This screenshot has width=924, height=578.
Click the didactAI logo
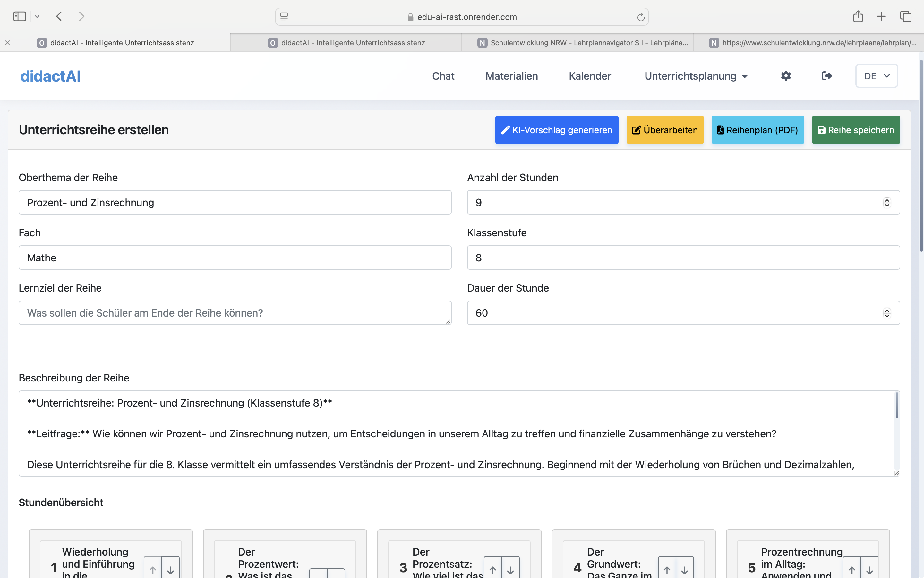coord(50,76)
